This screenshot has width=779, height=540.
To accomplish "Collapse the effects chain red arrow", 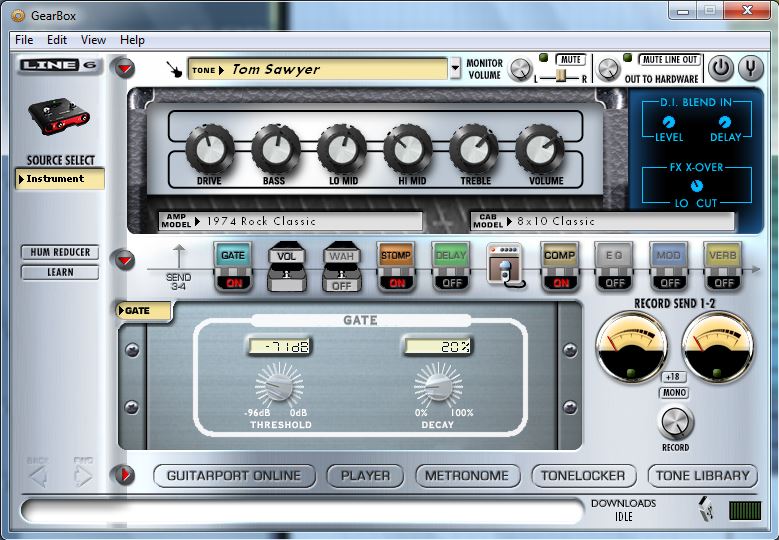I will 125,259.
